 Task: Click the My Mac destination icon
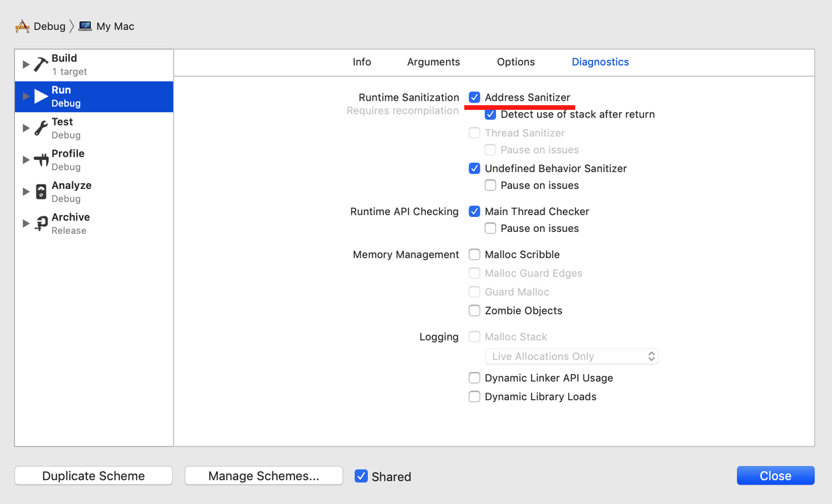pos(84,26)
